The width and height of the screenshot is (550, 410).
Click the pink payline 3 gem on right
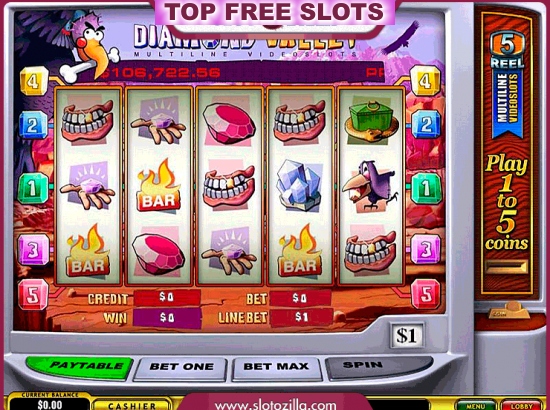click(426, 249)
